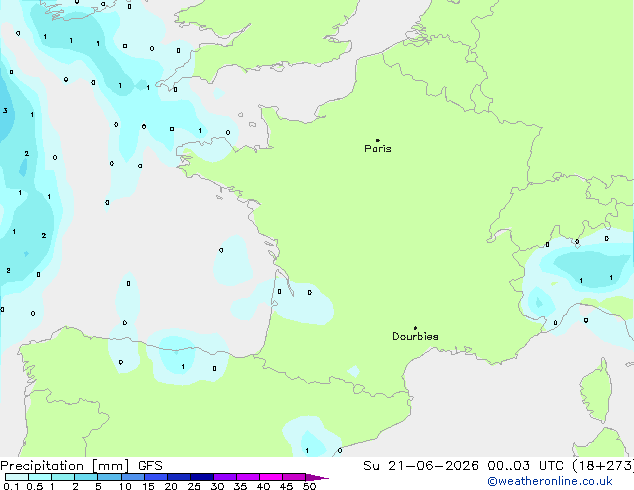Click the 'GFS' model label
This screenshot has height=490, width=634.
(x=150, y=466)
